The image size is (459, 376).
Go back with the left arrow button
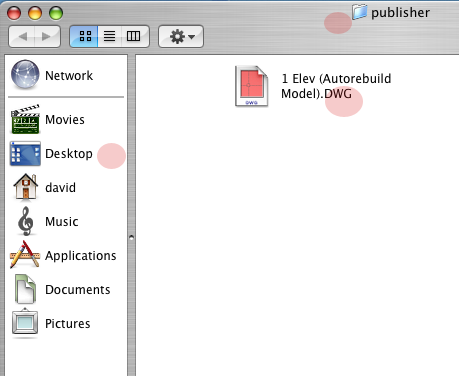click(22, 36)
